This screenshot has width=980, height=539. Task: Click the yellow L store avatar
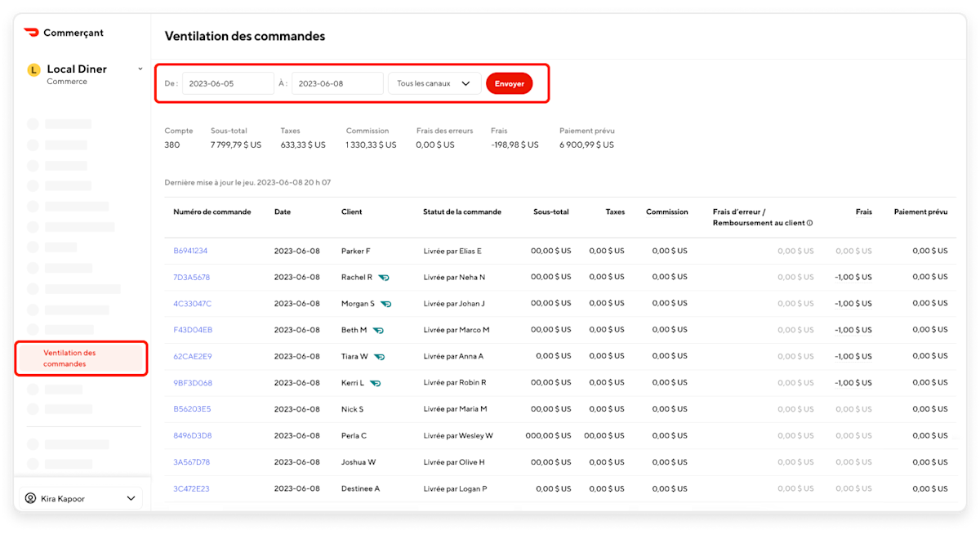point(33,70)
